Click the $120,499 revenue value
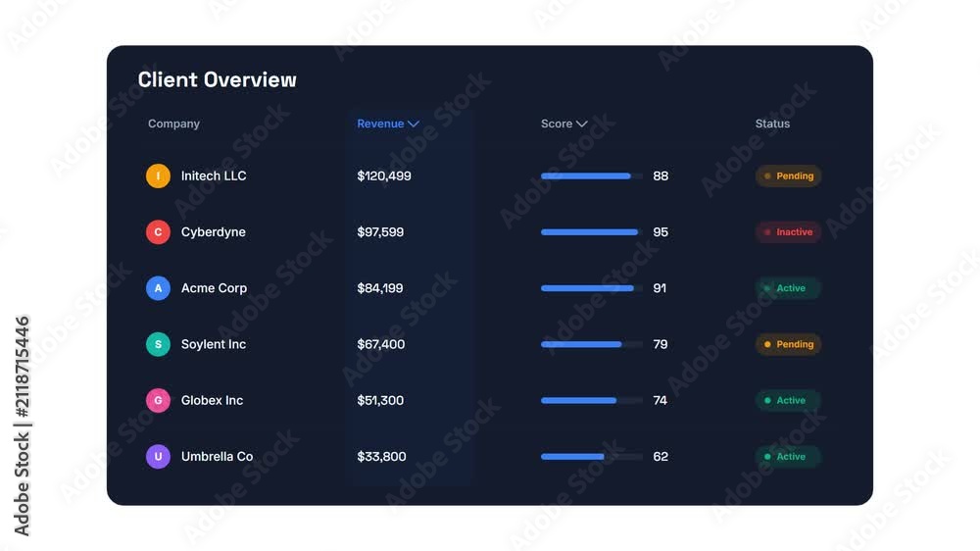This screenshot has width=980, height=551. coord(384,175)
